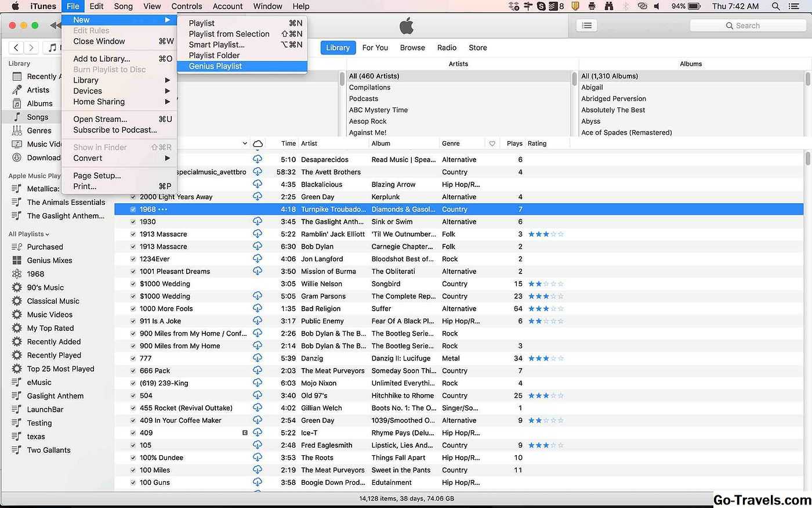Toggle checkbox for 911 Is A Joke
This screenshot has height=508, width=812.
tap(133, 321)
